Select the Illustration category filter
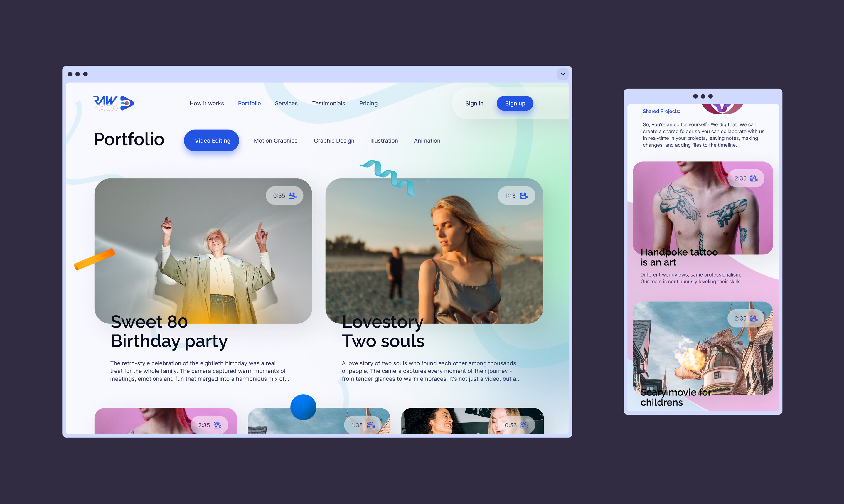 click(383, 140)
